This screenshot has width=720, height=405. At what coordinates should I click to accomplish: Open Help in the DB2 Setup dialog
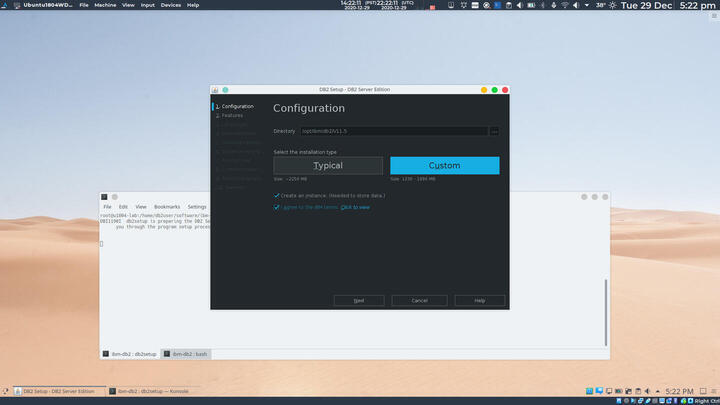[479, 301]
